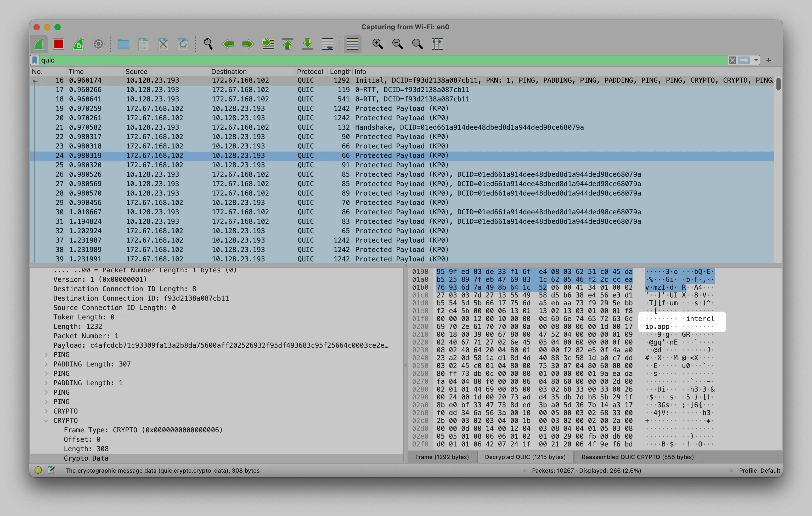812x516 pixels.
Task: Go to the first packet
Action: [288, 44]
